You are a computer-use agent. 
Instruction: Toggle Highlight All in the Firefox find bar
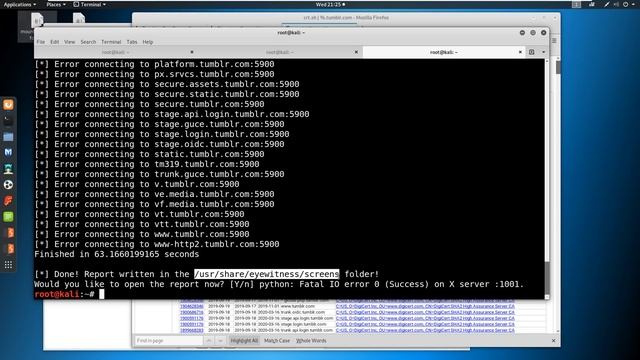coord(244,340)
